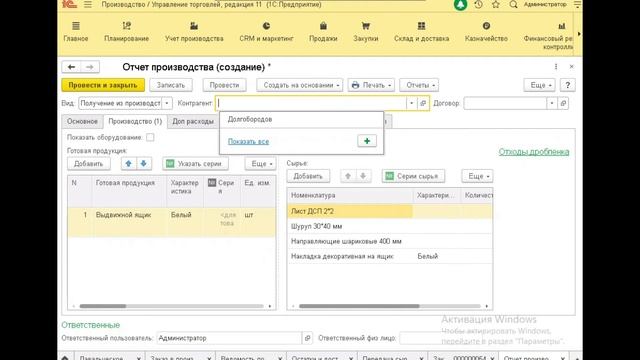Select Накладка декоративная на ящик row
The image size is (640, 360).
click(390, 256)
